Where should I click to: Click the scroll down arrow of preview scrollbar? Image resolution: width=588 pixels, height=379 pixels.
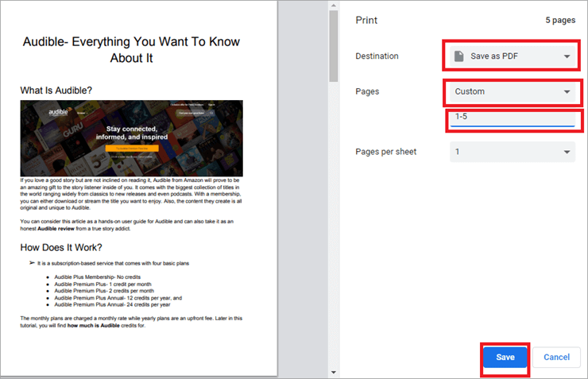coord(333,372)
